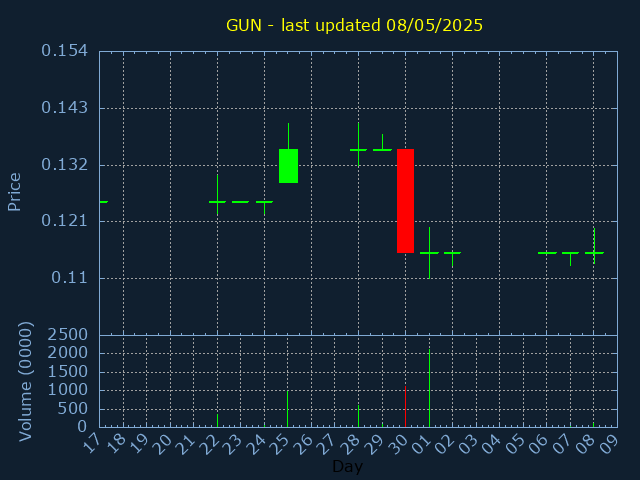640x480 pixels.
Task: Click the green candle on day 01
Action: click(x=429, y=253)
